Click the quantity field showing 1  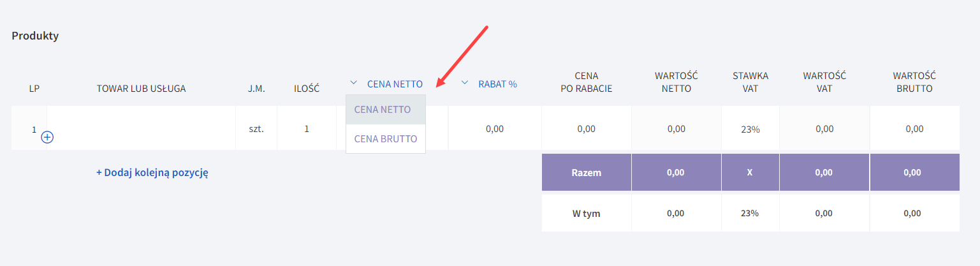click(x=307, y=128)
